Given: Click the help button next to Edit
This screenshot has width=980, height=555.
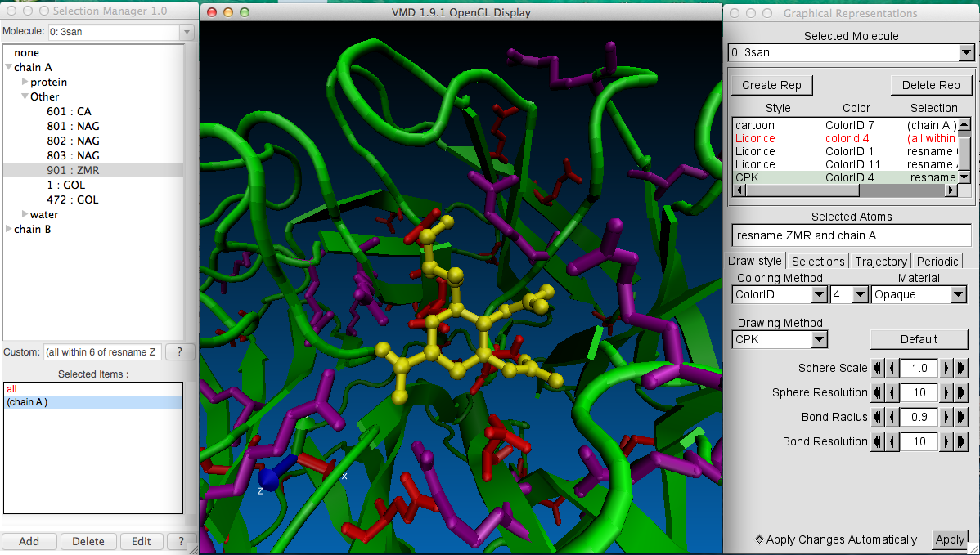Looking at the screenshot, I should click(x=180, y=541).
